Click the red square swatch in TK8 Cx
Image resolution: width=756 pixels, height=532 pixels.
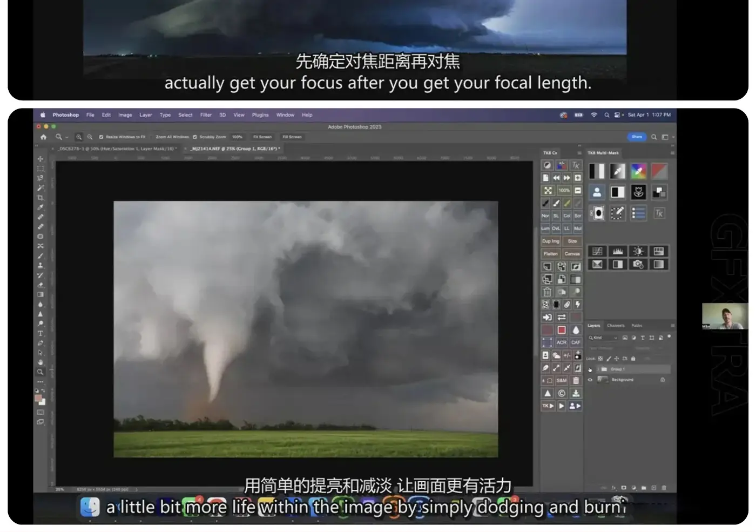tap(562, 330)
